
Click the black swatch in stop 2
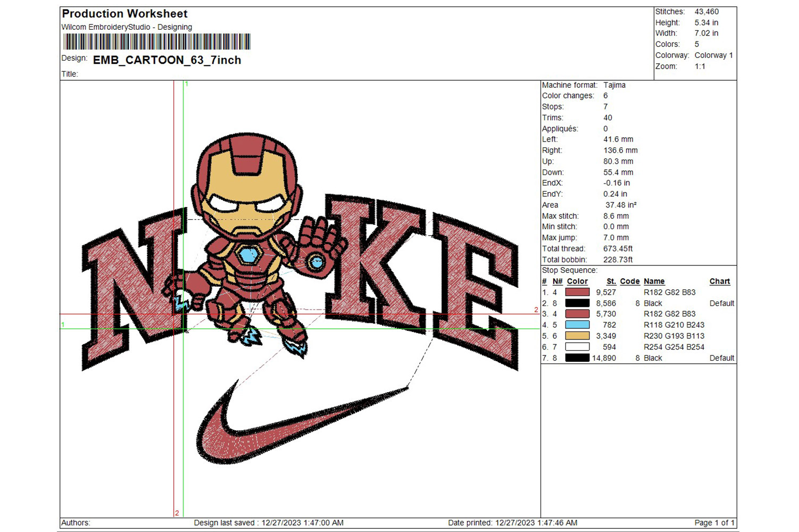[x=577, y=303]
